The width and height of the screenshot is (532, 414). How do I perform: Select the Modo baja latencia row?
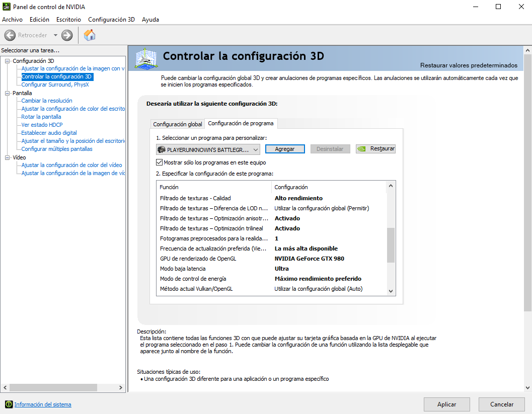(271, 269)
